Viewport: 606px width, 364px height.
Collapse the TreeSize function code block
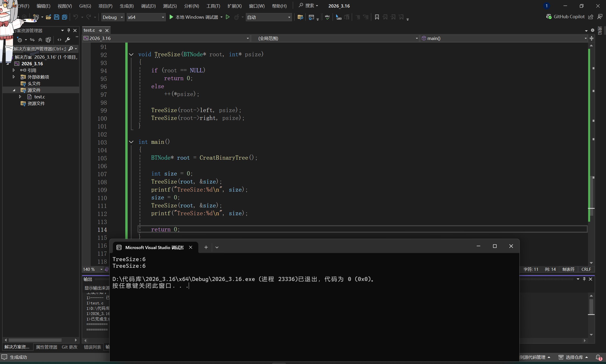point(131,54)
